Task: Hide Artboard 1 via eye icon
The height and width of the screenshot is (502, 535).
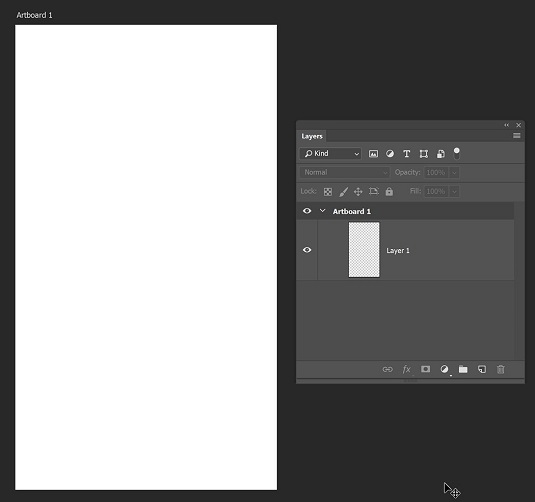Action: click(x=307, y=211)
